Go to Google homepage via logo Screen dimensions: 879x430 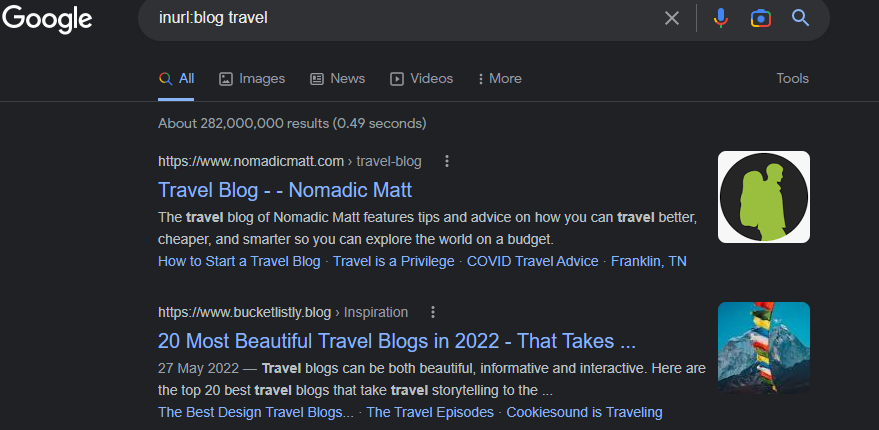47,20
